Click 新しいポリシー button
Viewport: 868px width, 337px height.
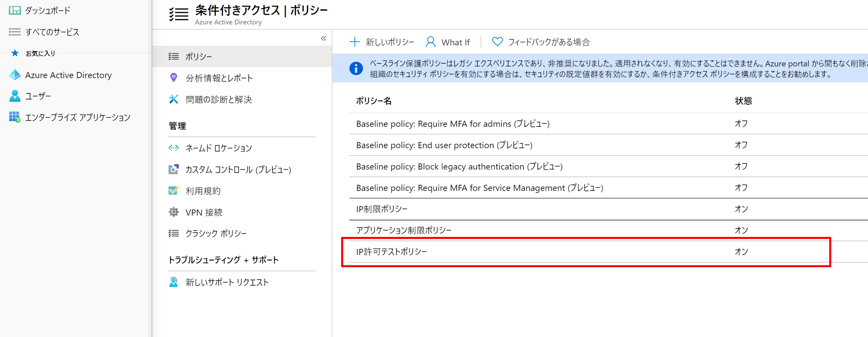tap(382, 42)
